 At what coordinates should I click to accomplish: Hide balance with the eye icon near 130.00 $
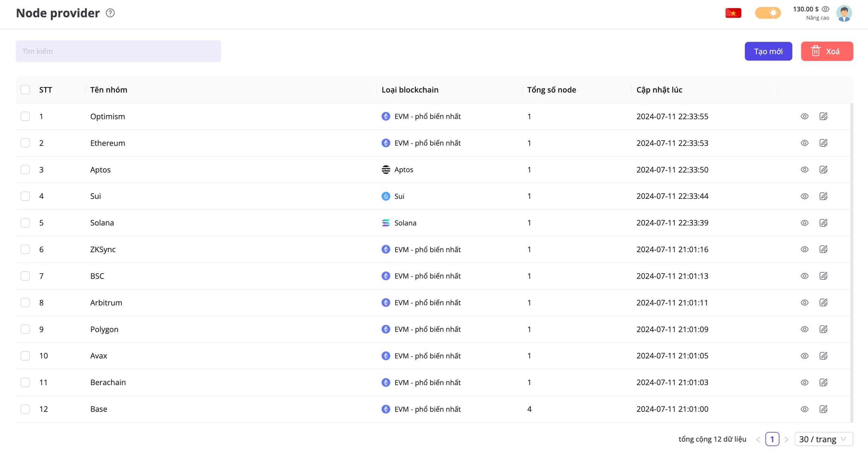[825, 9]
